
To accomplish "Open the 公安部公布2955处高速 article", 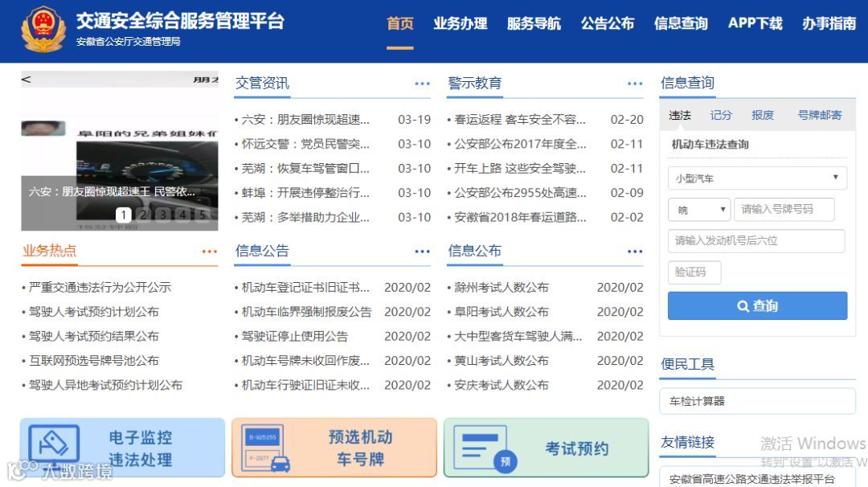I will coord(520,193).
